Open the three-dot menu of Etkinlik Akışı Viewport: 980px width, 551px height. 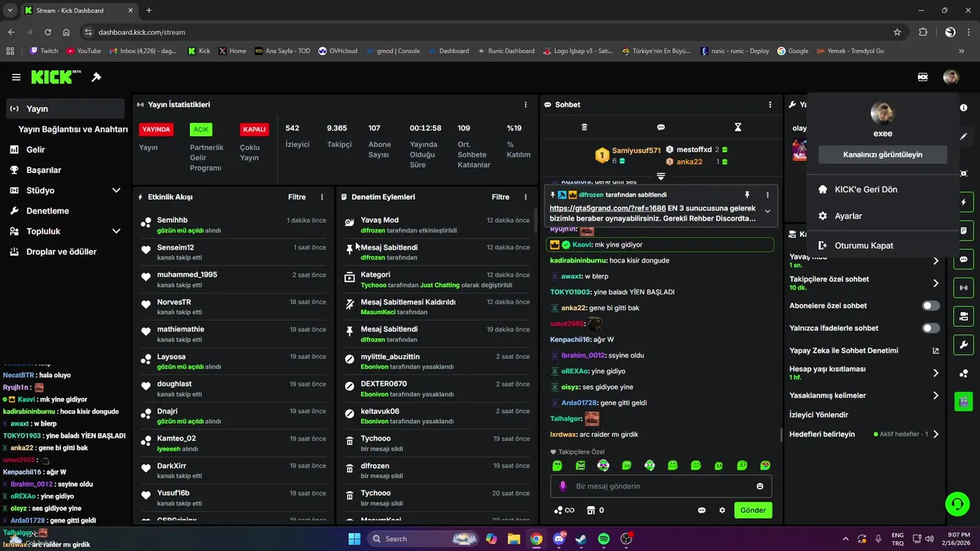[322, 197]
